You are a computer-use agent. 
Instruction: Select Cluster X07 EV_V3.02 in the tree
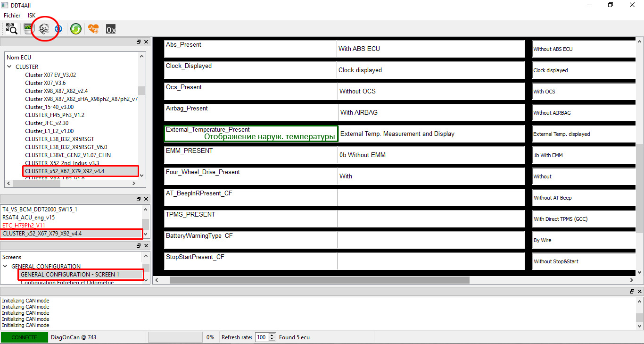50,75
